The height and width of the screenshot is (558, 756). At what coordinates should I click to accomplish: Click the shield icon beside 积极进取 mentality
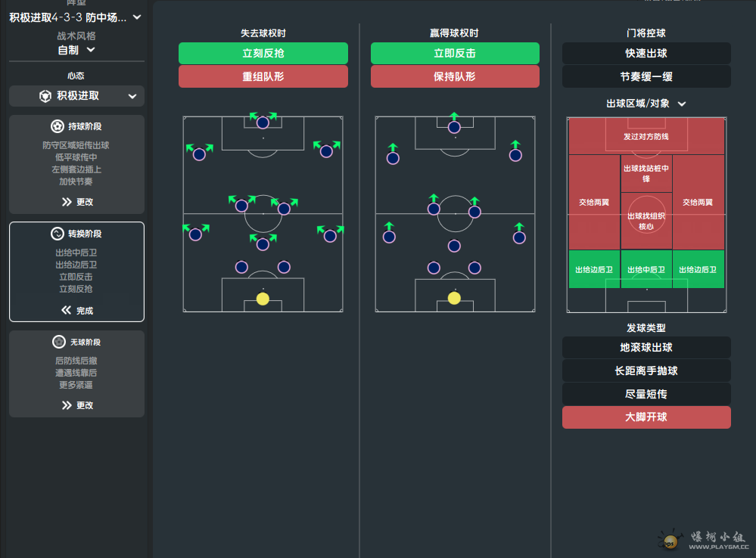(x=45, y=96)
